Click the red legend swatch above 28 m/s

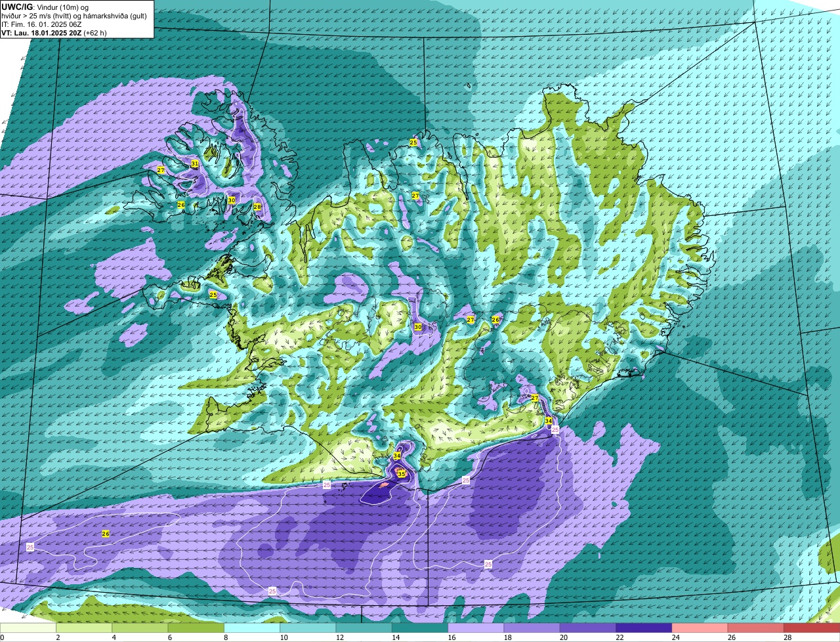[812, 628]
